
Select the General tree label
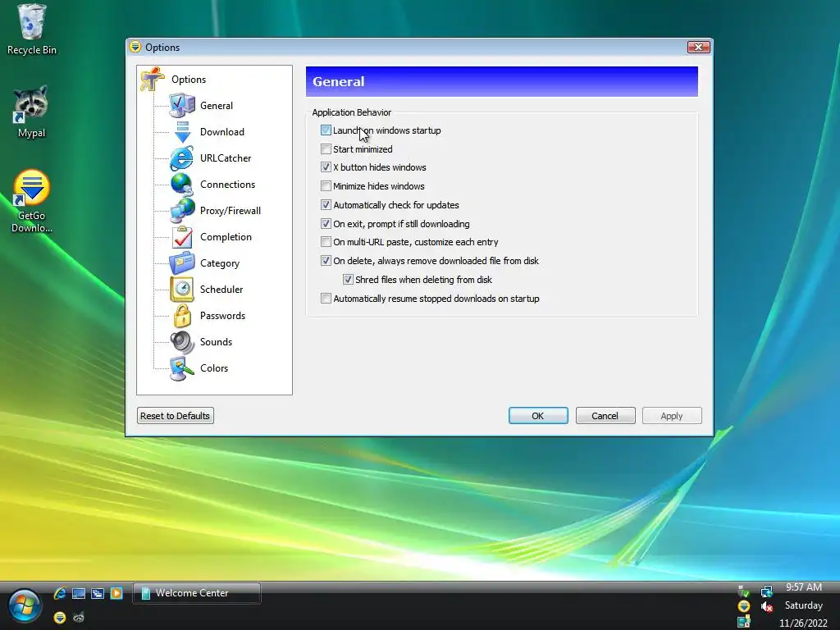(x=217, y=106)
